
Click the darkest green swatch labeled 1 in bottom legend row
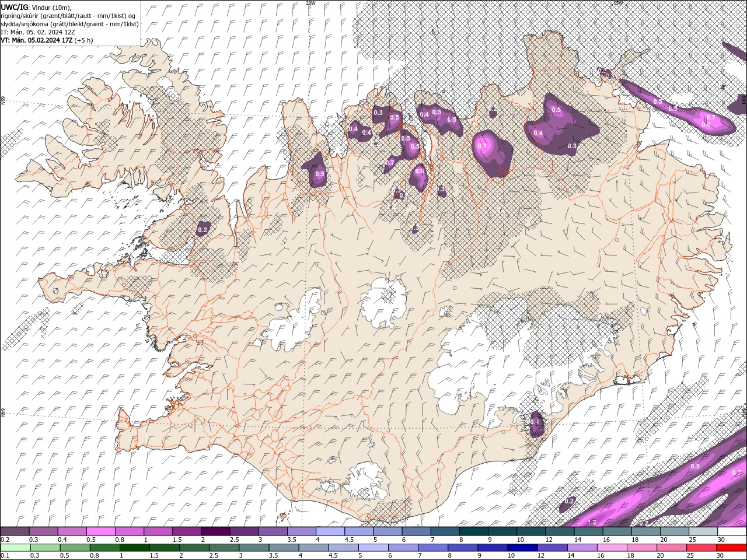coord(134,547)
